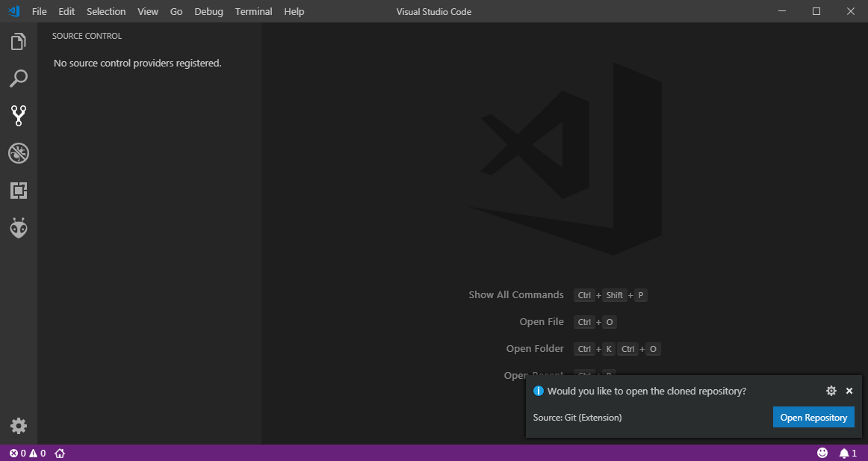Open the Debug view bug icon

[18, 153]
